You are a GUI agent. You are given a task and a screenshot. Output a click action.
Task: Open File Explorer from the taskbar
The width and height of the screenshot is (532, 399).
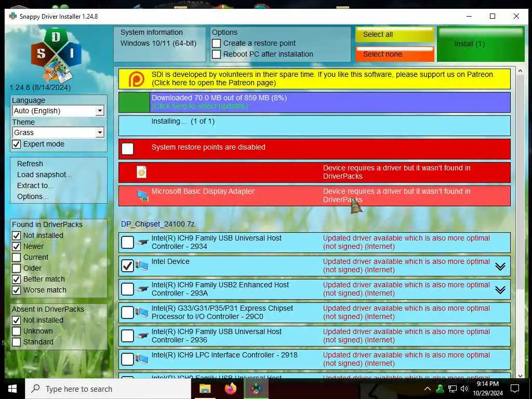click(205, 389)
